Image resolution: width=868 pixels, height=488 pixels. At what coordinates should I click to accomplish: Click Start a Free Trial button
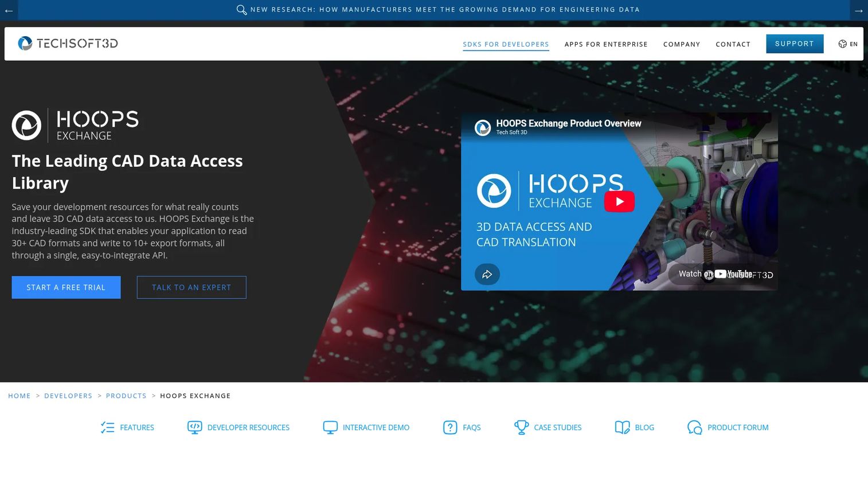[x=66, y=287]
